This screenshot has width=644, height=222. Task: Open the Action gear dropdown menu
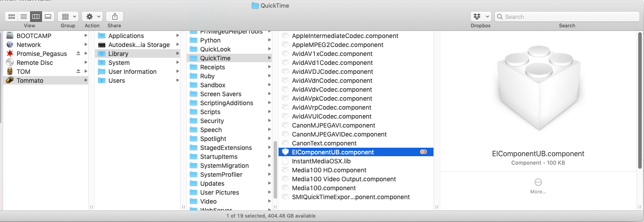[92, 17]
